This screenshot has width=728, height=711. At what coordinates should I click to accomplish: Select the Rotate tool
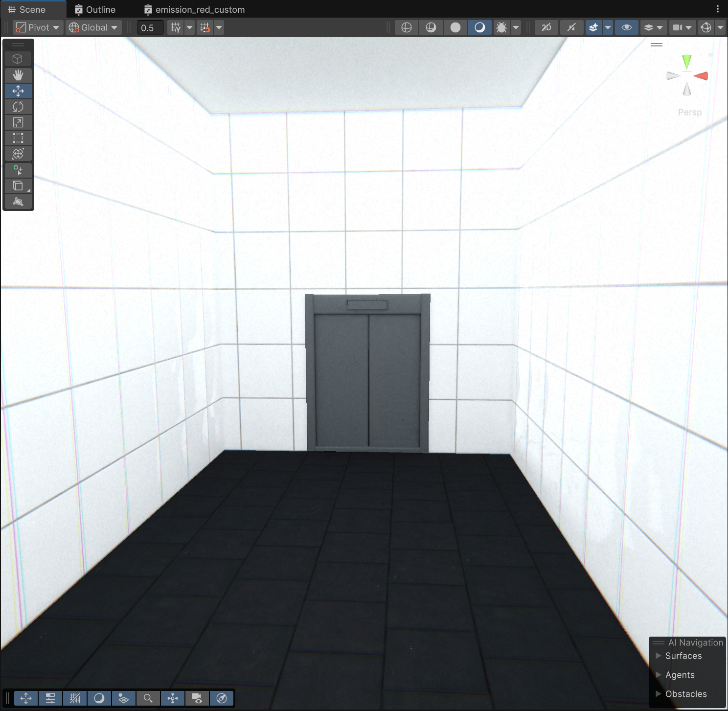(x=18, y=107)
